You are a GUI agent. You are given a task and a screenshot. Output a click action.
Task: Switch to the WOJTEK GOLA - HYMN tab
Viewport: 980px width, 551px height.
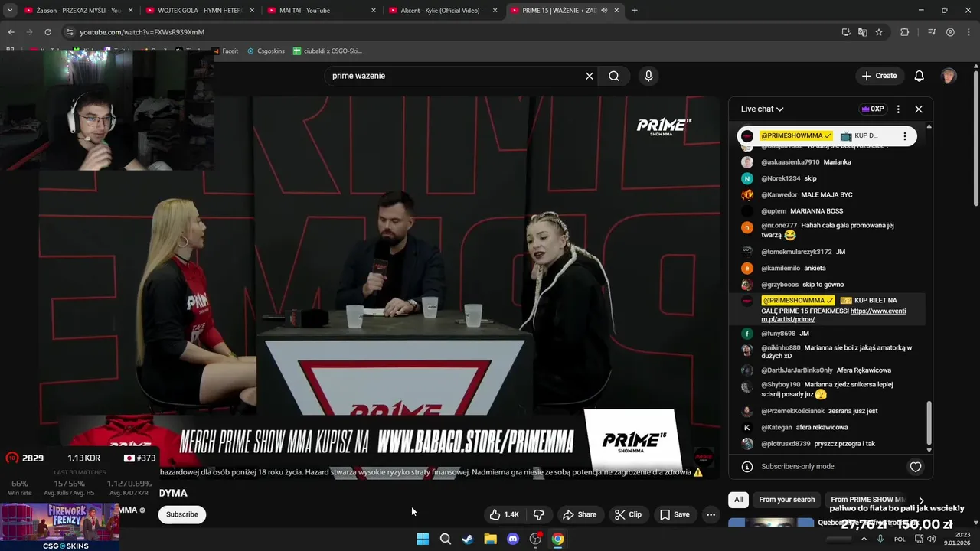(x=199, y=11)
